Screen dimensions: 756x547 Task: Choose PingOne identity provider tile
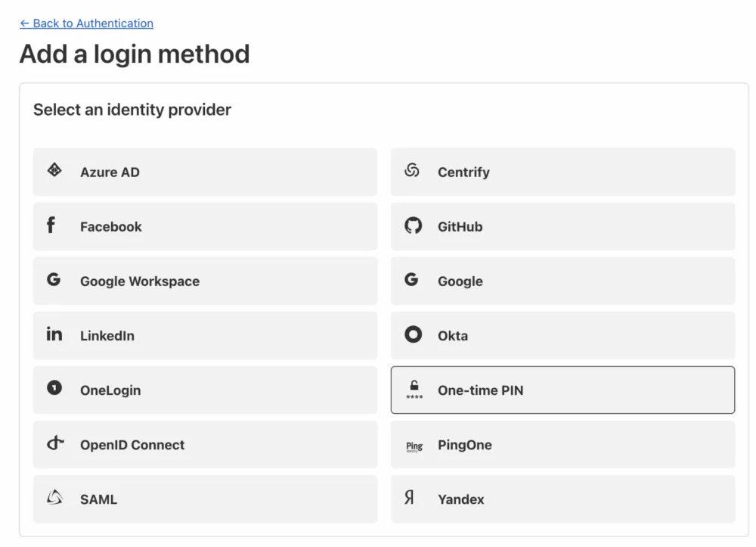click(x=562, y=444)
